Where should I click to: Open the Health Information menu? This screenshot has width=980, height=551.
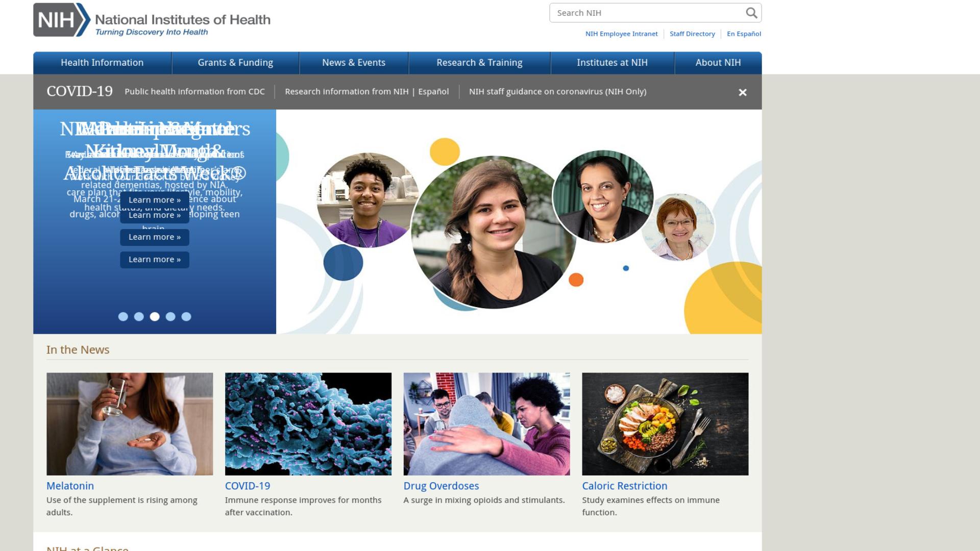(102, 63)
